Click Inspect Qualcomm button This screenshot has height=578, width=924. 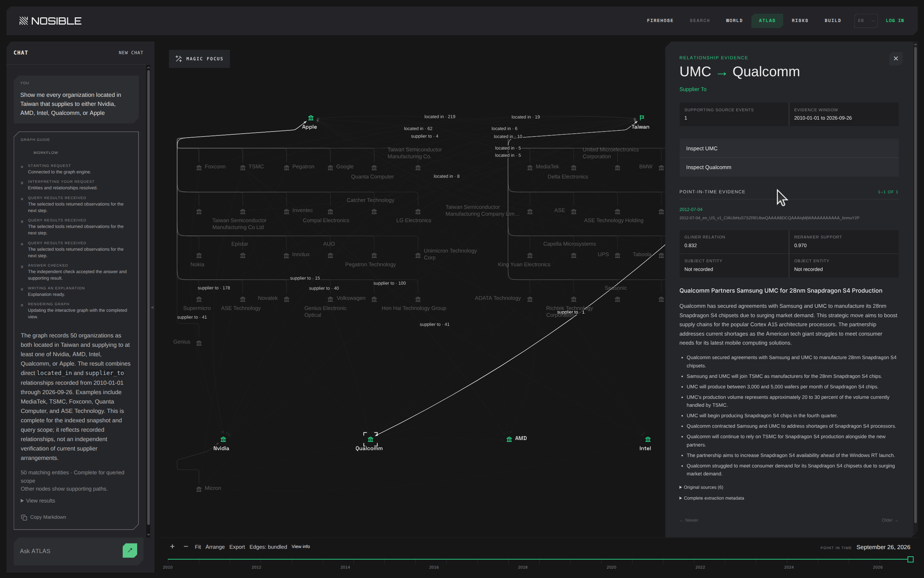pyautogui.click(x=788, y=167)
